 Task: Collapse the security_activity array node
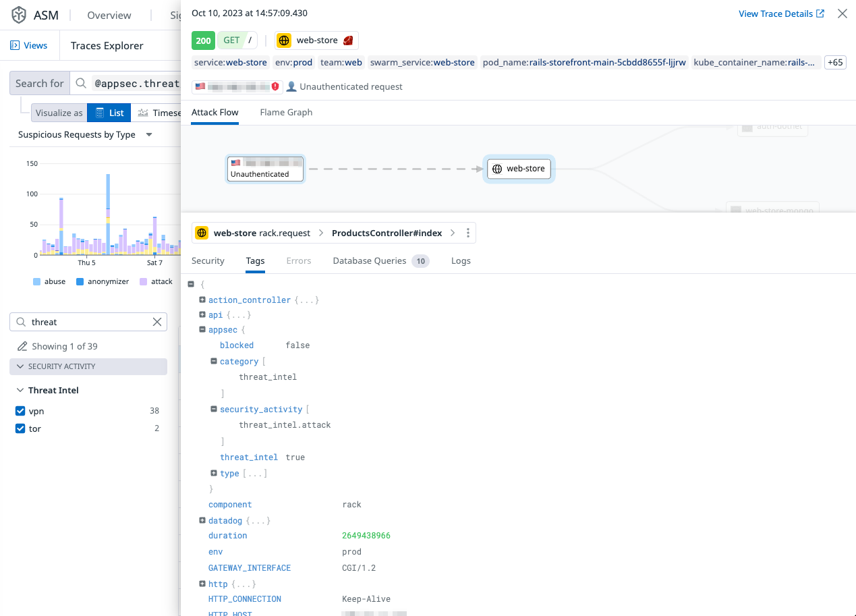[x=214, y=409]
